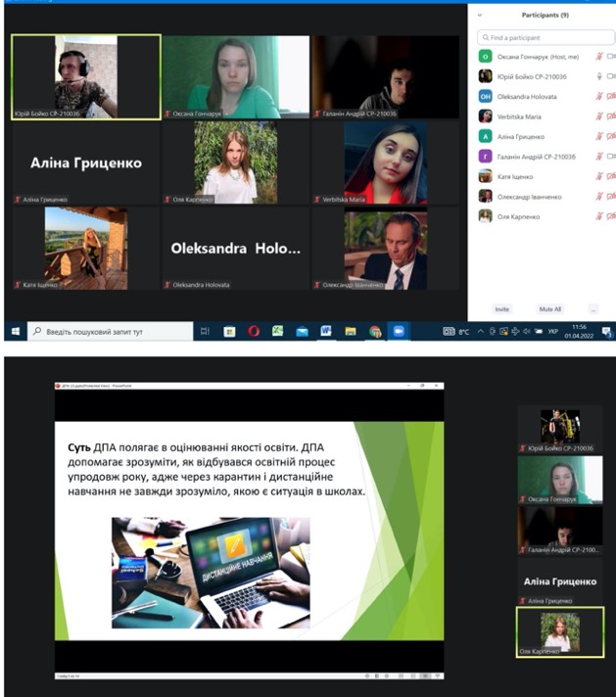Open the Zoom app in the taskbar
The image size is (616, 697).
399,332
